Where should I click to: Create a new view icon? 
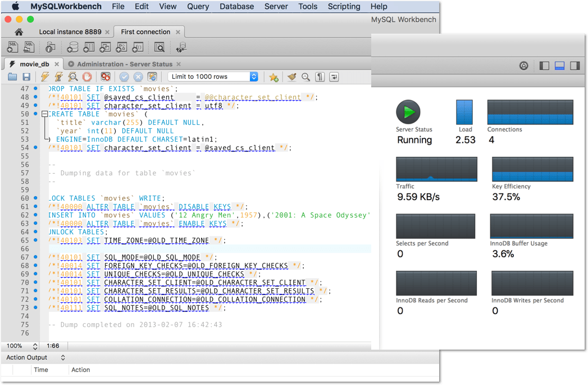(x=105, y=47)
